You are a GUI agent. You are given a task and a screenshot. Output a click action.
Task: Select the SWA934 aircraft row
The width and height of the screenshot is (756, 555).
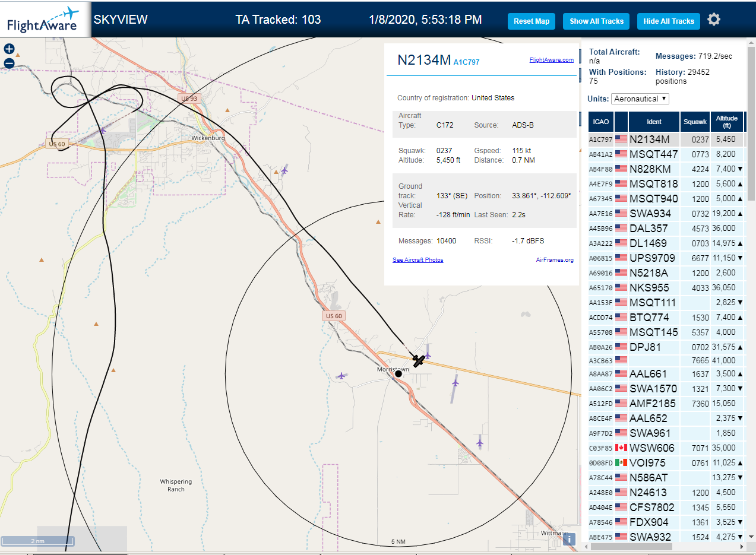(667, 213)
